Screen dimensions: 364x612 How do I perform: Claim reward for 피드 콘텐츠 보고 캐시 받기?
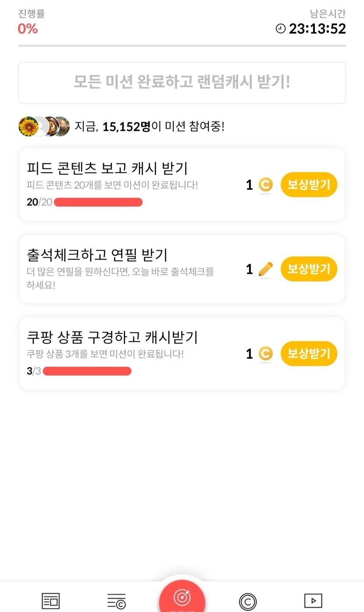pos(309,185)
